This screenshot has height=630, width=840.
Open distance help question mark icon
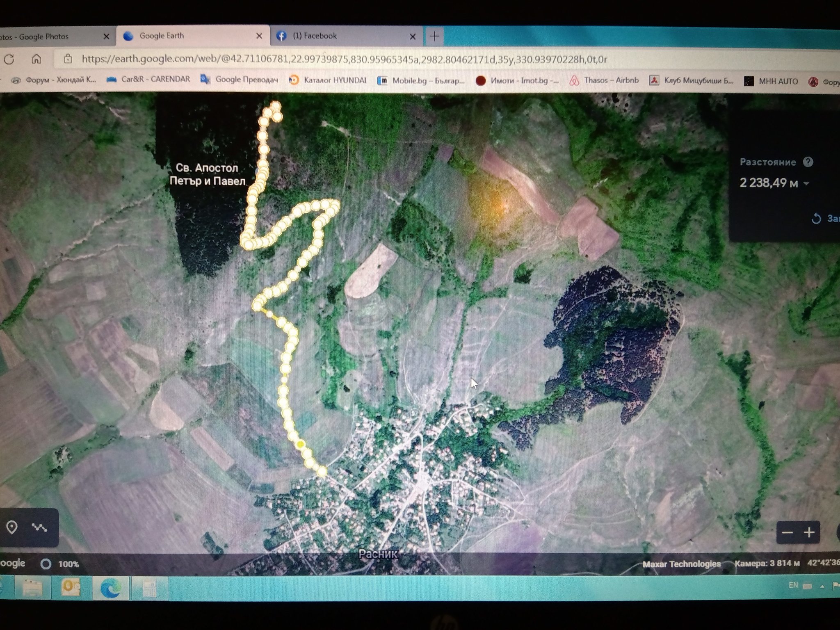point(808,162)
